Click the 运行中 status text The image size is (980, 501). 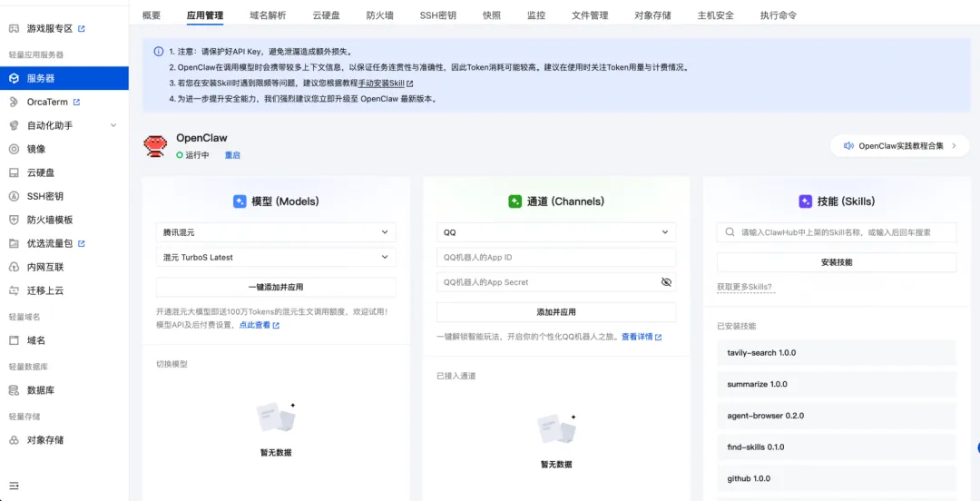[x=198, y=155]
